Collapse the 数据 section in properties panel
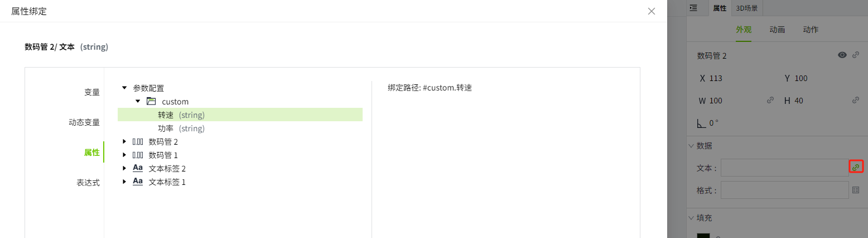The width and height of the screenshot is (868, 238). pos(691,146)
